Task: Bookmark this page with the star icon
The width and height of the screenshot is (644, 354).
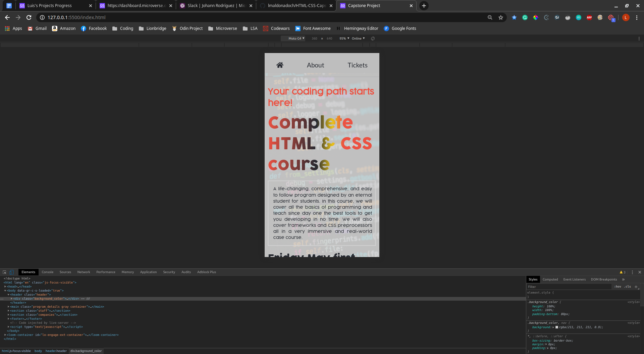Action: click(501, 17)
